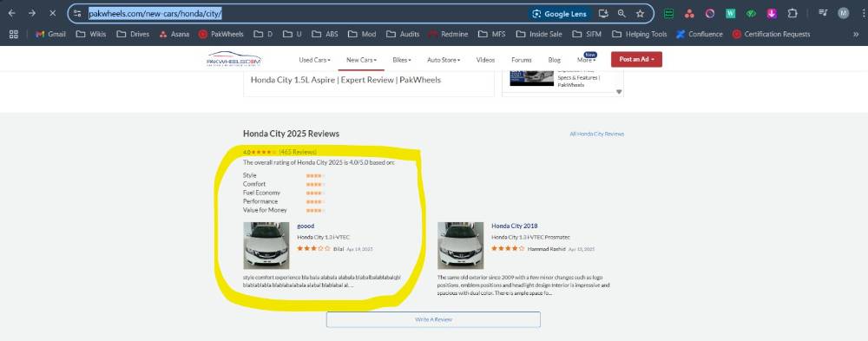The image size is (868, 341).
Task: Open Gmail bookmark
Action: pos(50,34)
